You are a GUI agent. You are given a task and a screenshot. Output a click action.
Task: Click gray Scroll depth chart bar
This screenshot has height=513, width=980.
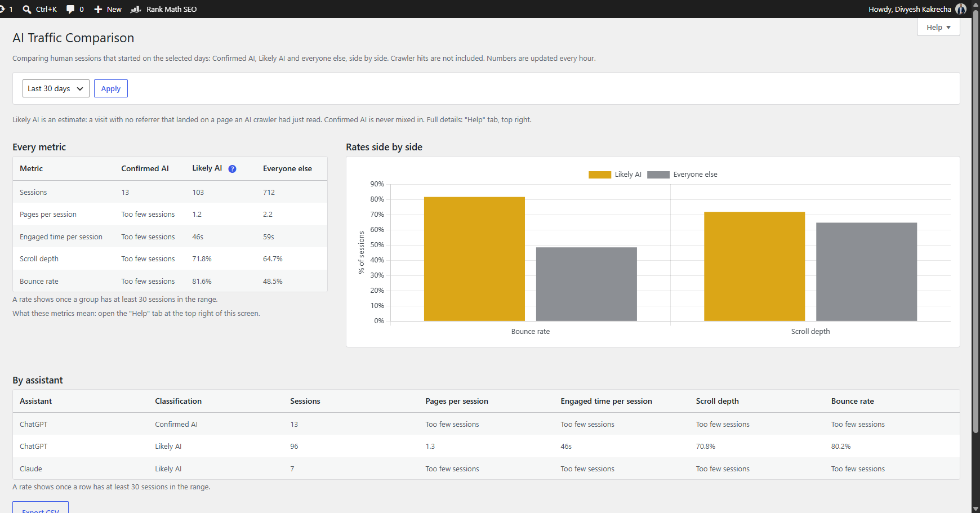click(866, 272)
